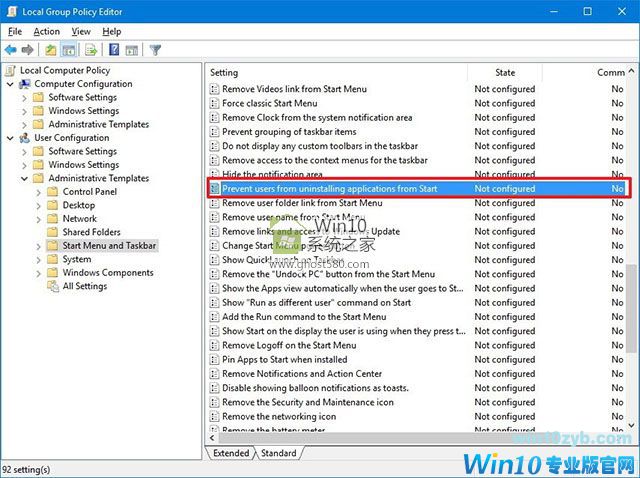Viewport: 640px width, 478px height.
Task: Select Prevent users from uninstalling applications from Start
Action: [418, 189]
